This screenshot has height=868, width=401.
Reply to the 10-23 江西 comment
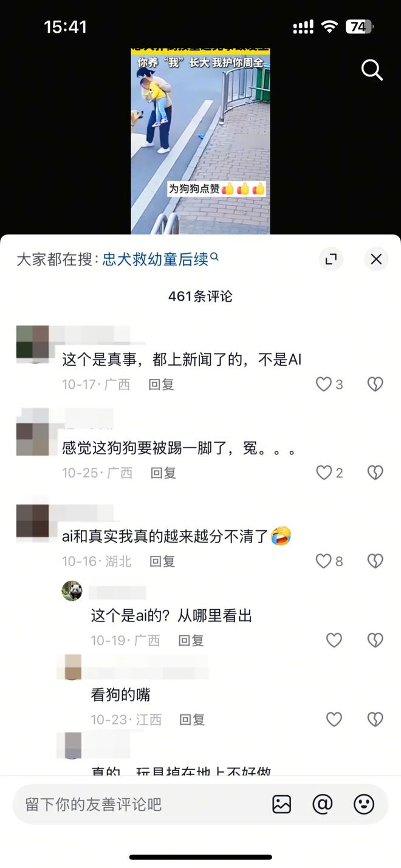192,720
